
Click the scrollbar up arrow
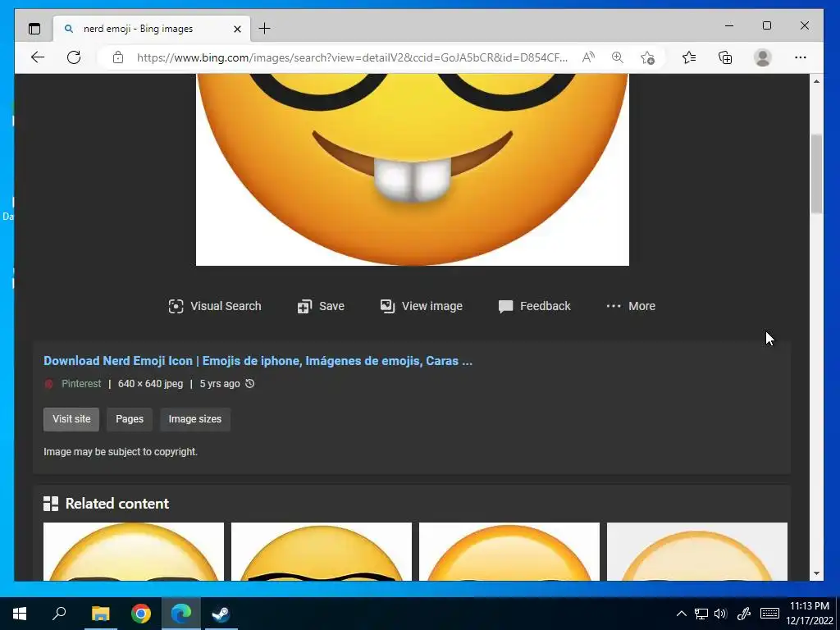click(x=816, y=81)
